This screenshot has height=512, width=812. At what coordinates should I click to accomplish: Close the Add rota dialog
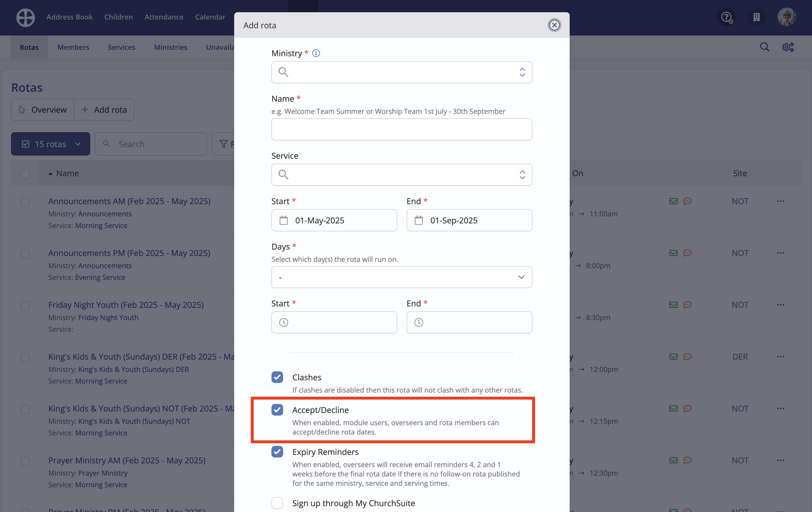click(x=554, y=25)
